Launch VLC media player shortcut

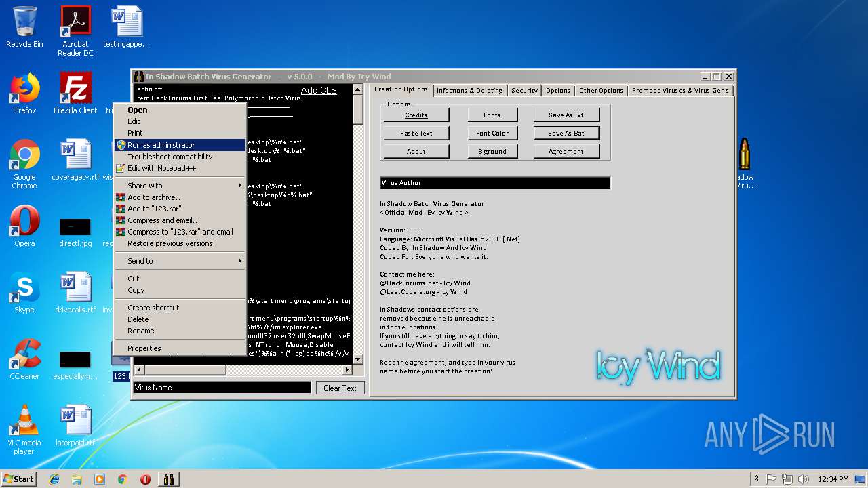click(x=24, y=430)
